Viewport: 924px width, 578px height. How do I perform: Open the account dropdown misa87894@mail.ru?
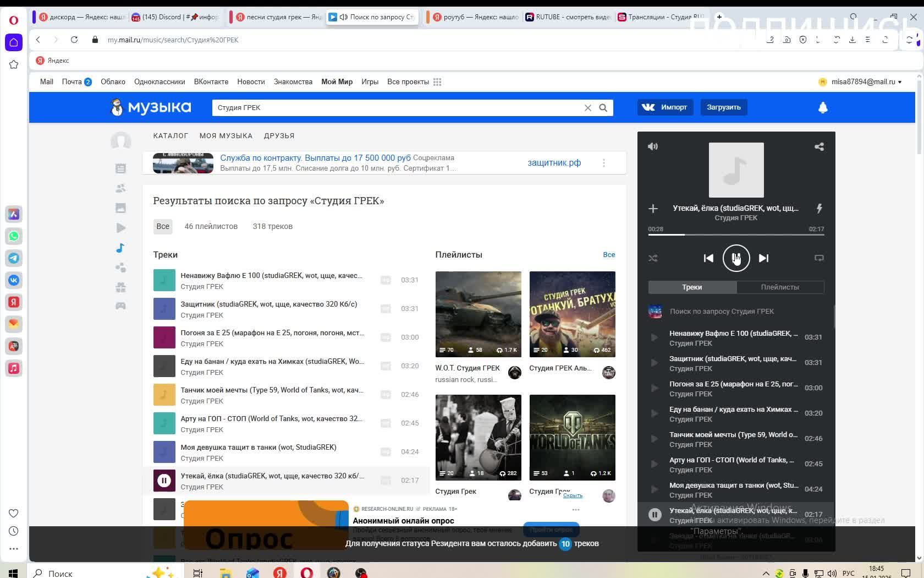click(860, 82)
